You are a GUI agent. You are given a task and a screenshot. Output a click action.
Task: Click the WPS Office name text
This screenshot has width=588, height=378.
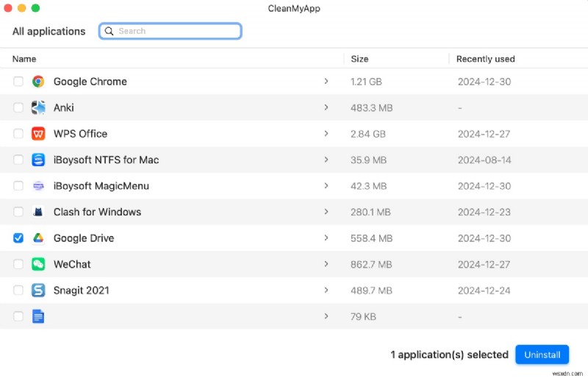tap(80, 134)
